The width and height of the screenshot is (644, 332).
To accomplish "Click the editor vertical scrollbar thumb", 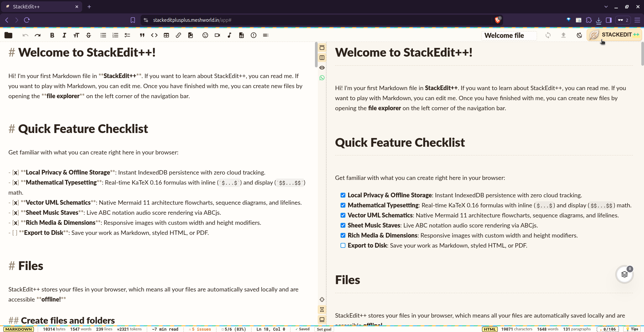I will (316, 55).
